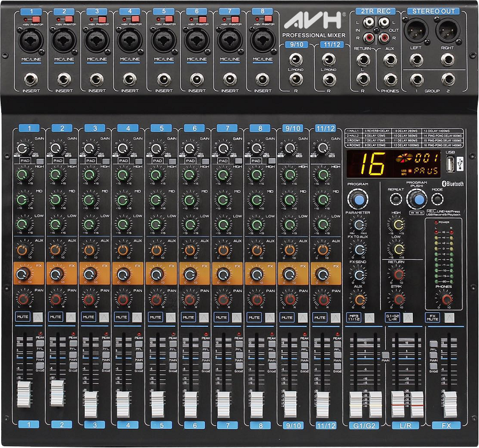Screen dimensions: 479x448
Task: Enable PFL on the FX master strip
Action: tap(433, 344)
